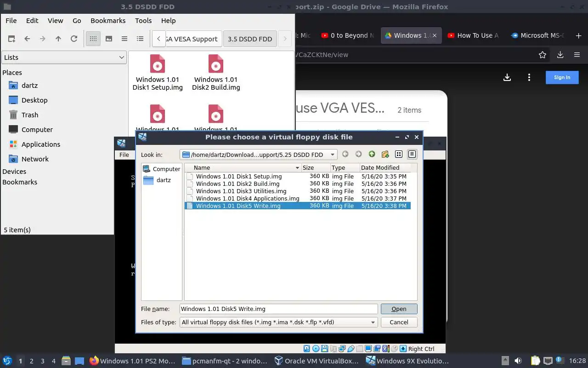Click system tray volume icon
Image resolution: width=588 pixels, height=368 pixels.
[518, 361]
